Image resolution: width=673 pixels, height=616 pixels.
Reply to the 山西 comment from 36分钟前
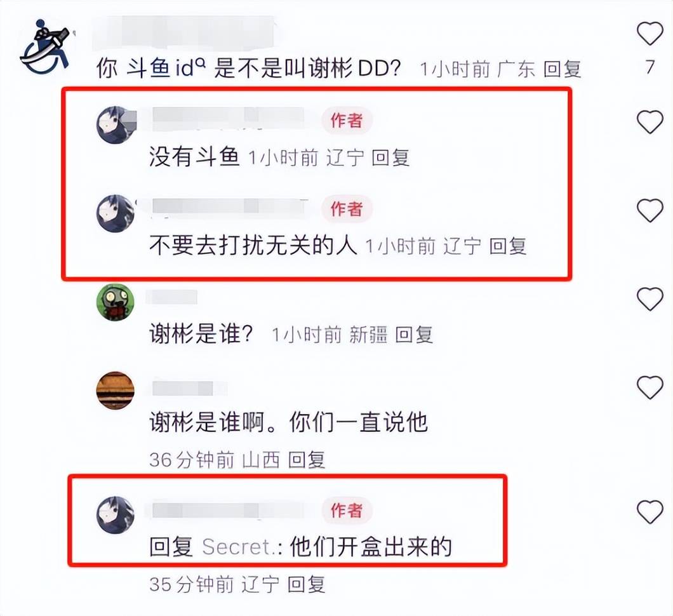pos(307,460)
